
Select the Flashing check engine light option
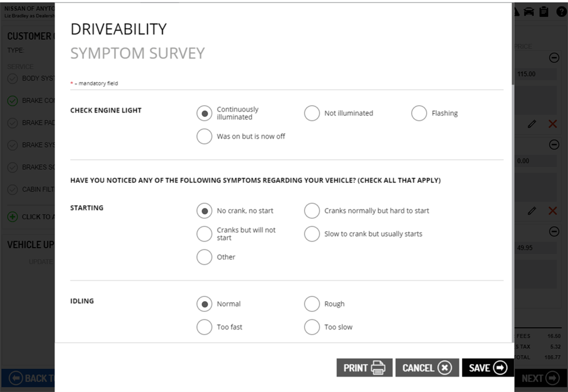pyautogui.click(x=419, y=113)
